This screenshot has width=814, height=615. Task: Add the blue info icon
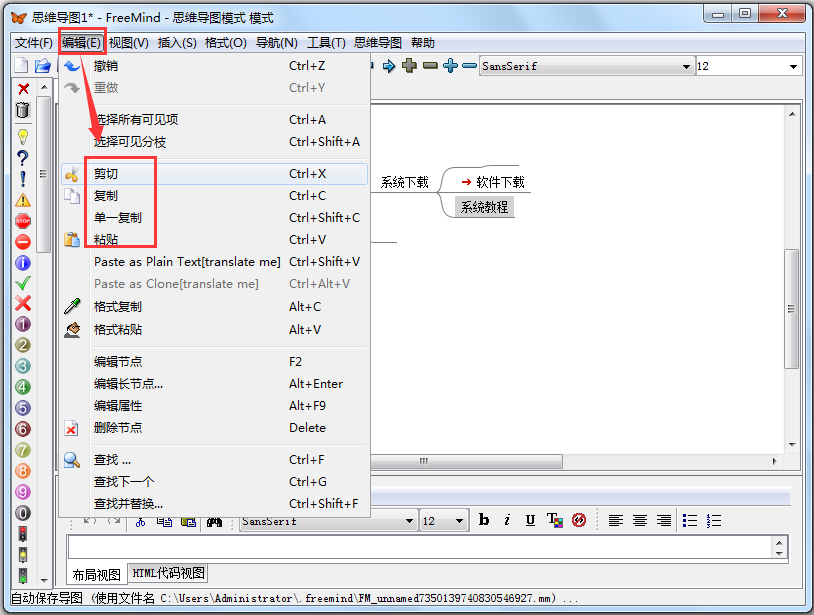coord(23,263)
